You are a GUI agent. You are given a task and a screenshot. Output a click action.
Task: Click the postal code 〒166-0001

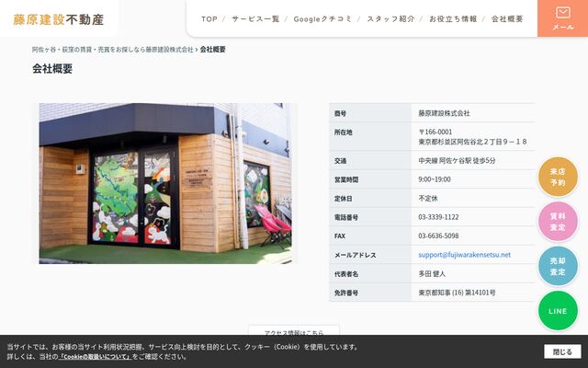(435, 132)
